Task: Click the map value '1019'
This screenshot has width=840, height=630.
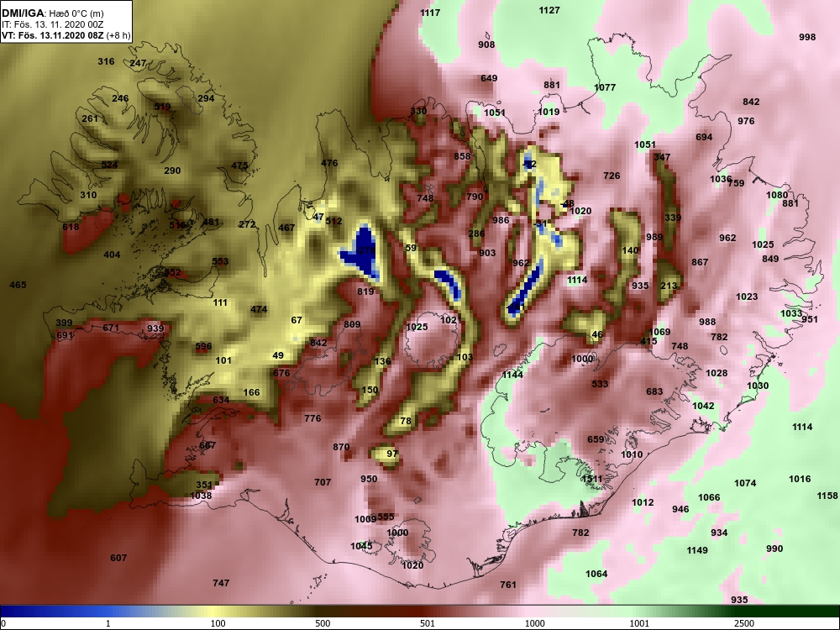Action: (548, 112)
